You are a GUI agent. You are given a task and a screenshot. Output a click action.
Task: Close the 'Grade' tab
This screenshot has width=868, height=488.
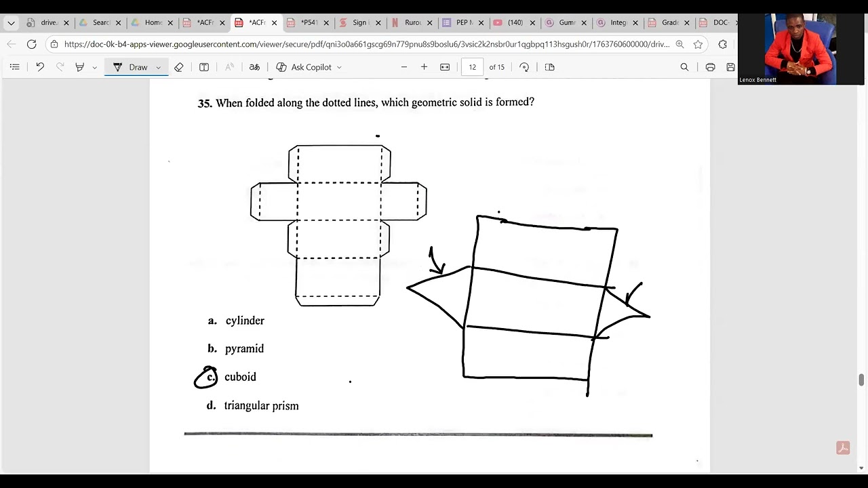pos(687,22)
